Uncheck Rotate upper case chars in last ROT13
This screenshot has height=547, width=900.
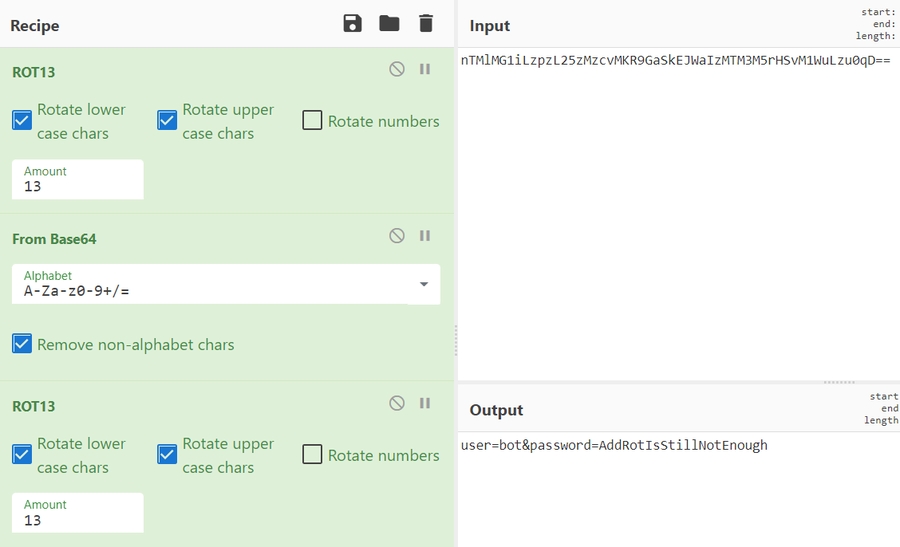click(x=167, y=455)
